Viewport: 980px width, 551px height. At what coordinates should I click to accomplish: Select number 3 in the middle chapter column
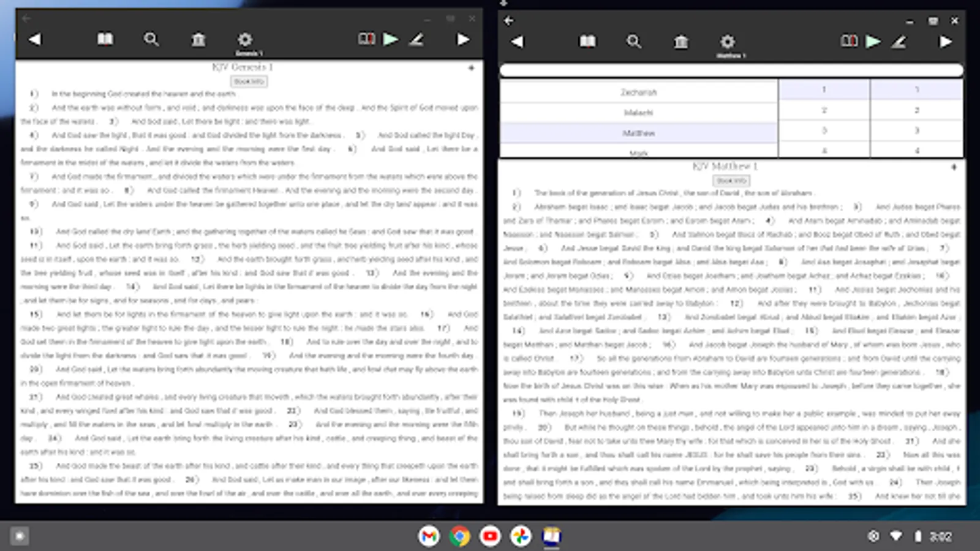[x=824, y=130]
